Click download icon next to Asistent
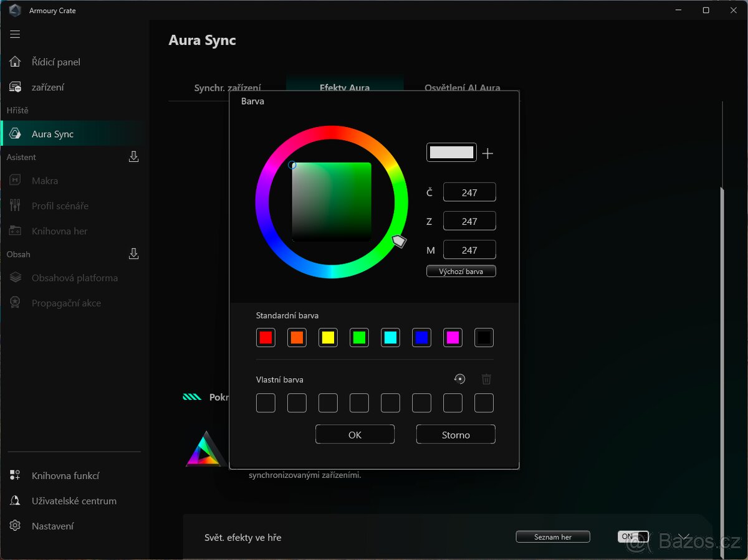This screenshot has height=560, width=748. (x=133, y=157)
